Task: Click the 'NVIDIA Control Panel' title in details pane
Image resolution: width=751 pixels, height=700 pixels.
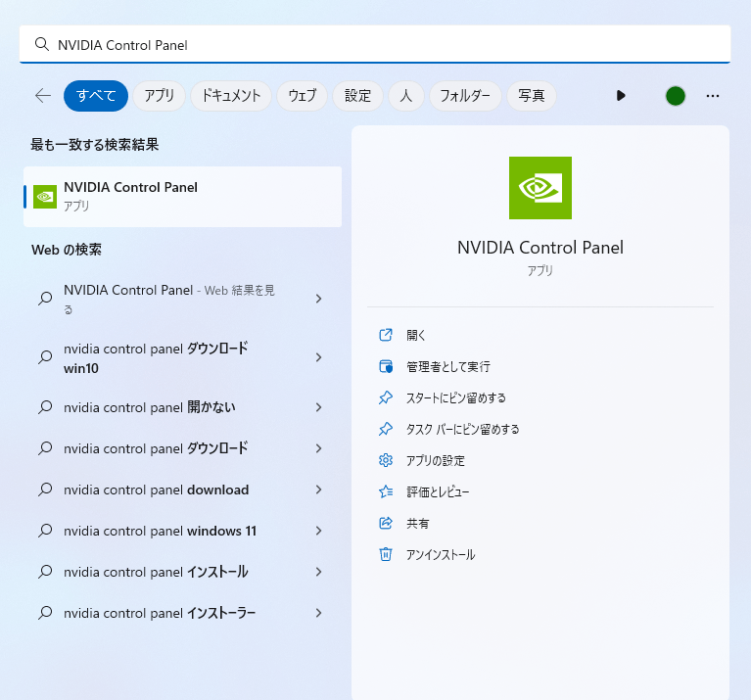Action: 540,248
